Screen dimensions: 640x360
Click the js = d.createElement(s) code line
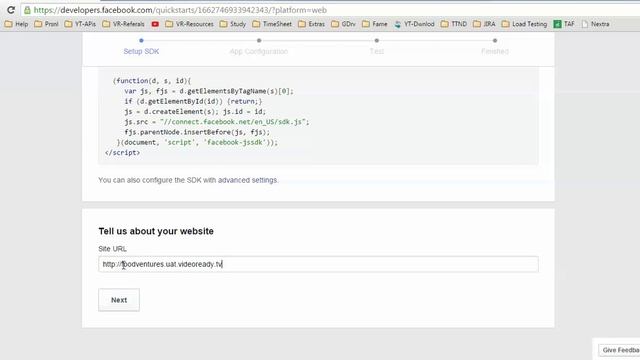[x=195, y=112]
